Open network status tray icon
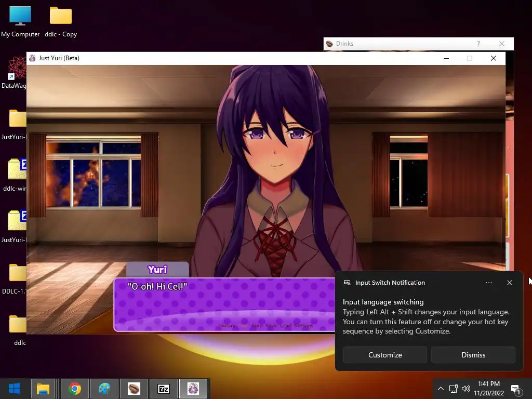 tap(453, 389)
